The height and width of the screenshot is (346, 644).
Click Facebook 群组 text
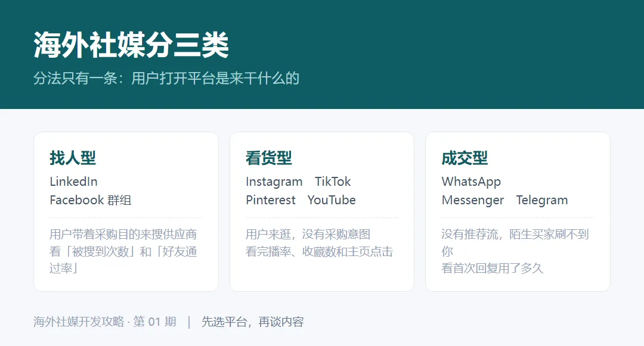click(91, 200)
